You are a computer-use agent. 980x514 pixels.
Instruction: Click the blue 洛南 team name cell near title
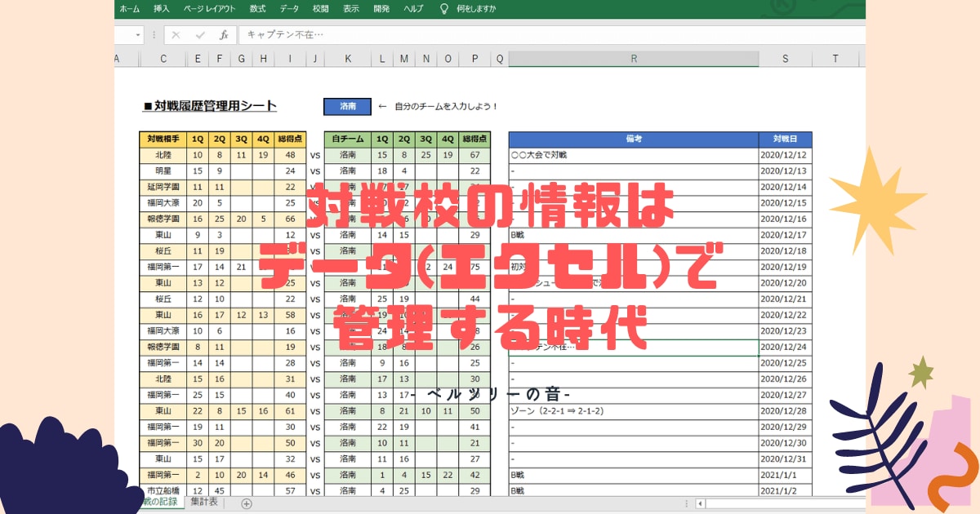(348, 107)
